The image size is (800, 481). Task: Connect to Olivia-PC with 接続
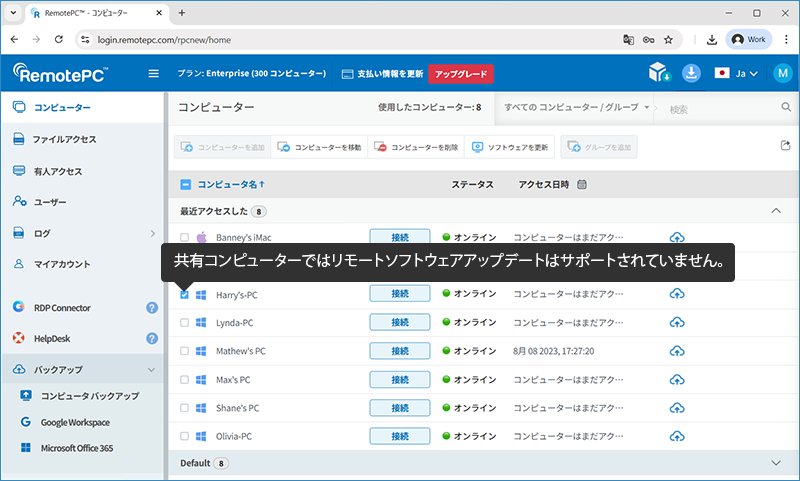(x=400, y=436)
